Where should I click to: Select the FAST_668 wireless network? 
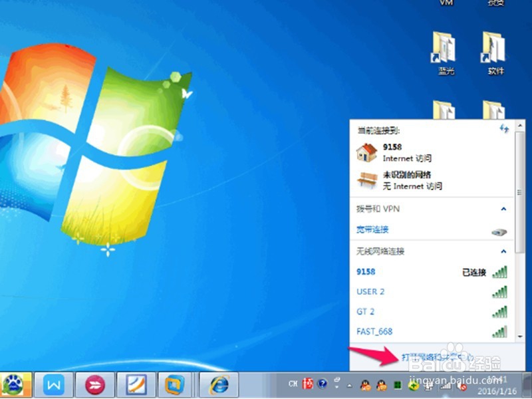coord(432,331)
